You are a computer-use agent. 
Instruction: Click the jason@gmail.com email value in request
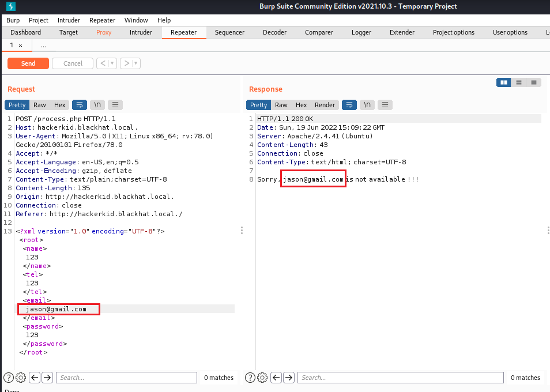56,309
